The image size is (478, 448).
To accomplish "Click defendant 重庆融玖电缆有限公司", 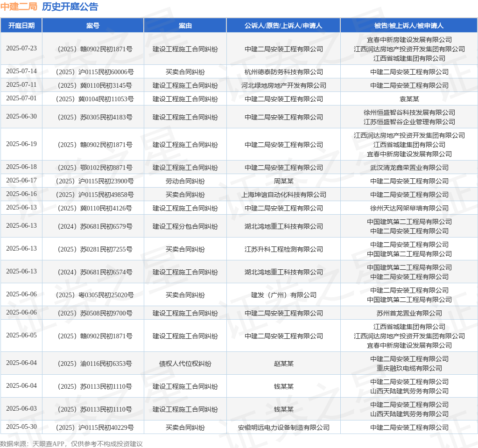I will point(409,368).
